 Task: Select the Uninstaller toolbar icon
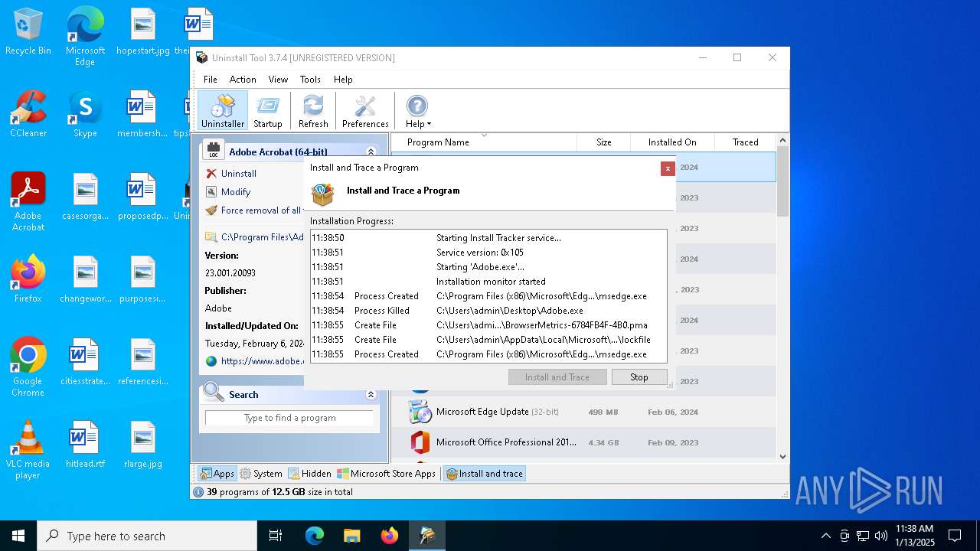tap(223, 111)
